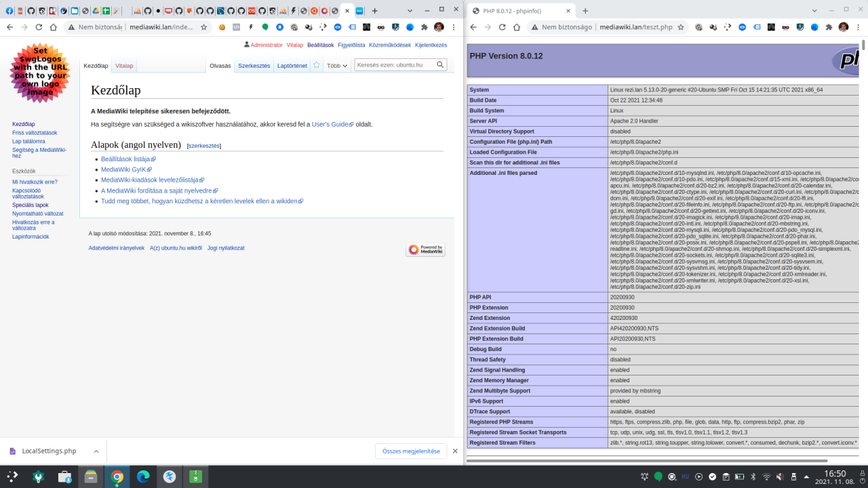The width and height of the screenshot is (868, 488).
Task: Open 'Beállítások listája' link
Action: 128,159
